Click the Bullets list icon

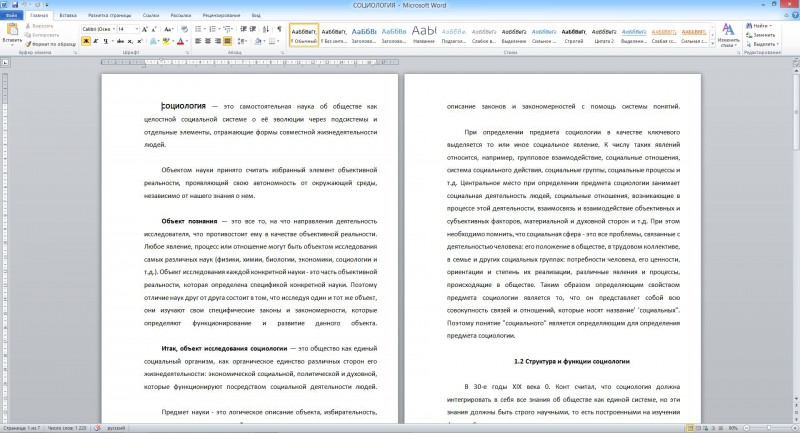(x=198, y=29)
